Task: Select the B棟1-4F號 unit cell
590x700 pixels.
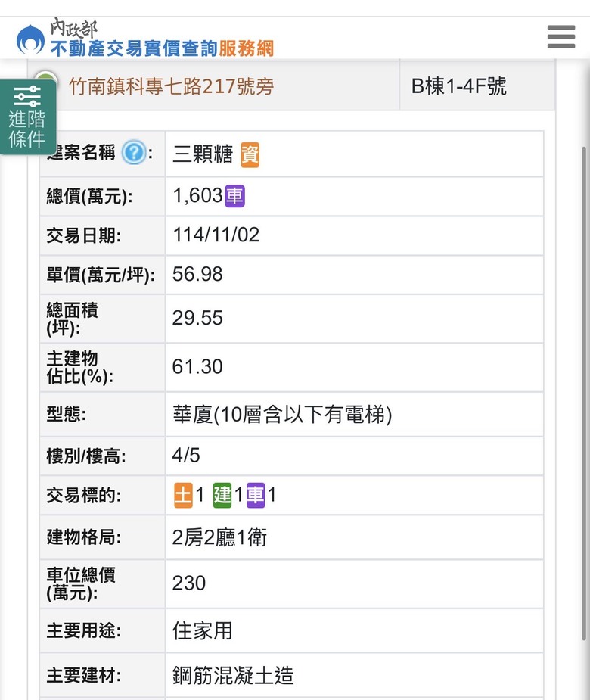Action: pyautogui.click(x=458, y=86)
